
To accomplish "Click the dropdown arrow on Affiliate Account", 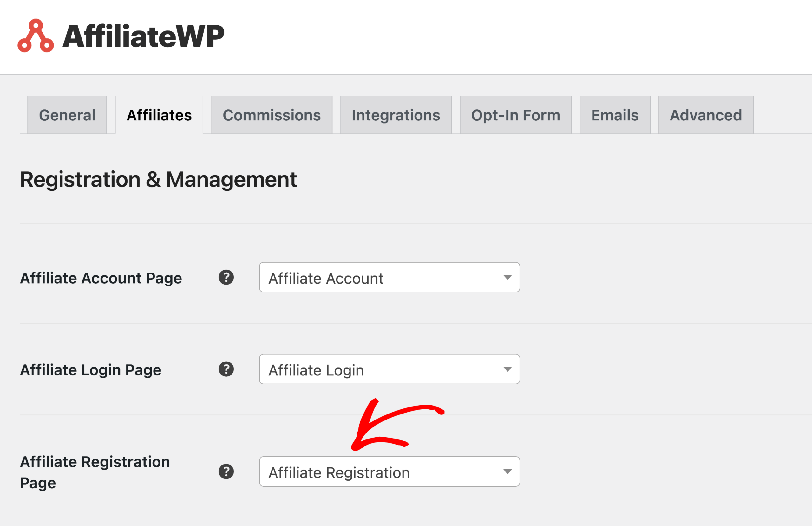I will tap(507, 278).
